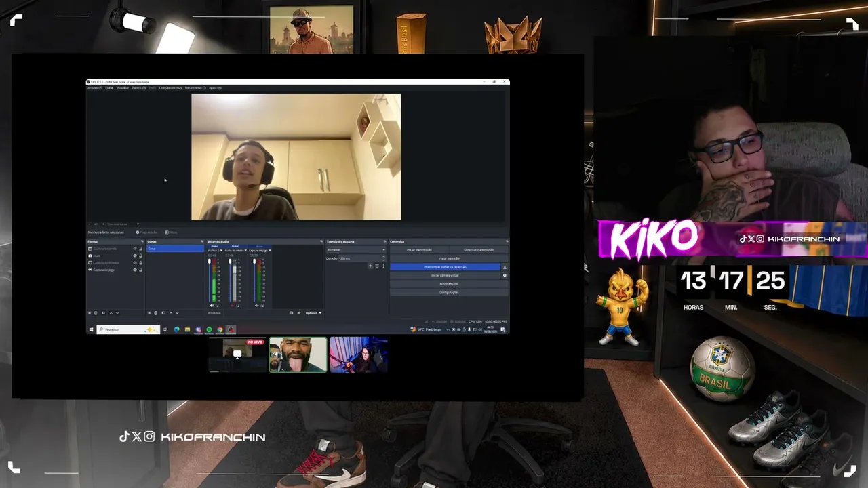Show hidden icons in the system tray

click(x=448, y=329)
